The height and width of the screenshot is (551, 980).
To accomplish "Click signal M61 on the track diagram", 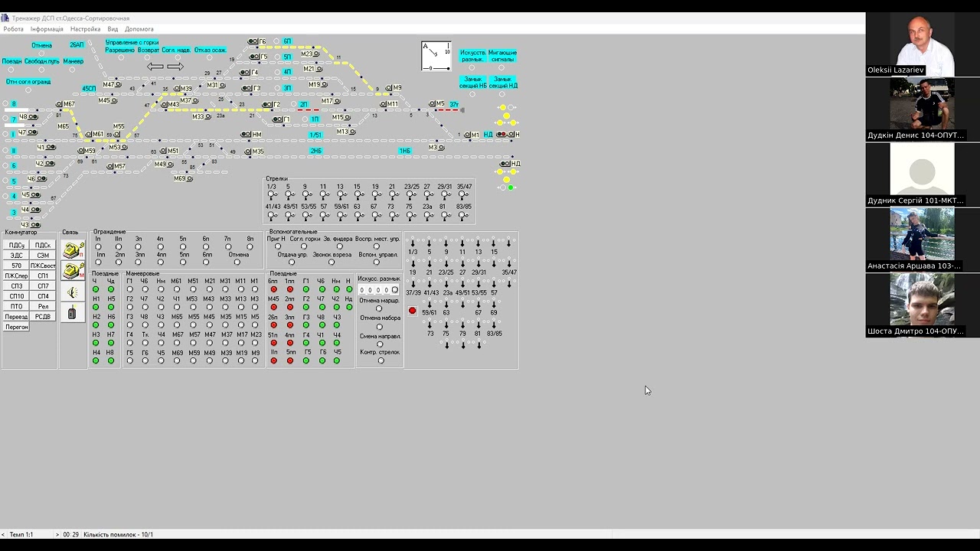I will (x=94, y=134).
